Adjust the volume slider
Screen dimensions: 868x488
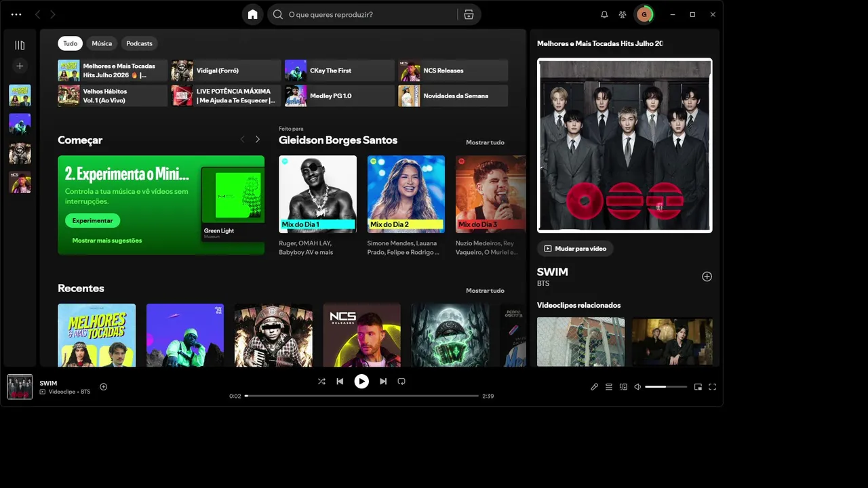(665, 387)
